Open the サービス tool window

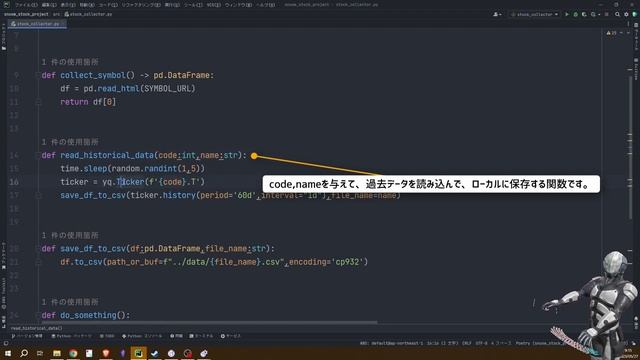click(231, 336)
